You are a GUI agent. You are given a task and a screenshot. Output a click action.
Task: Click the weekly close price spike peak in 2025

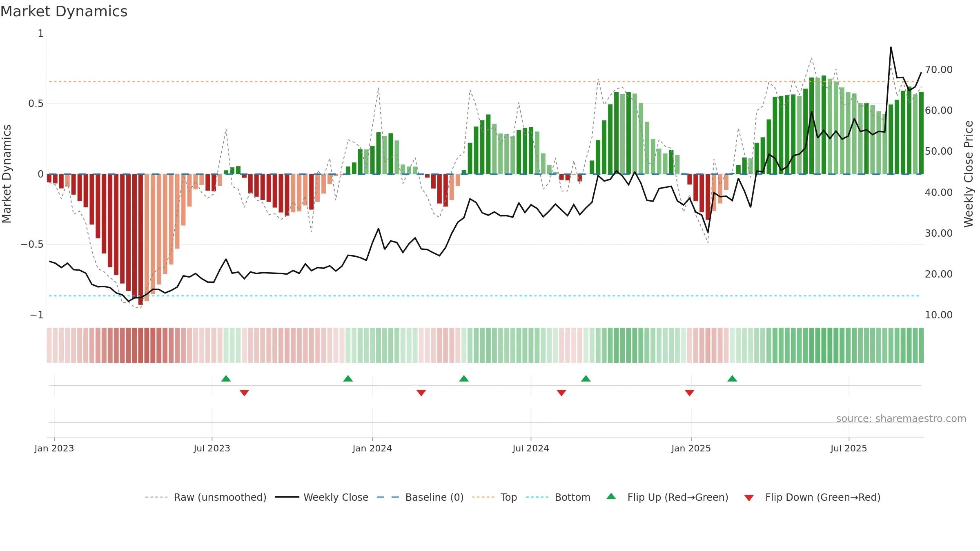pyautogui.click(x=891, y=47)
